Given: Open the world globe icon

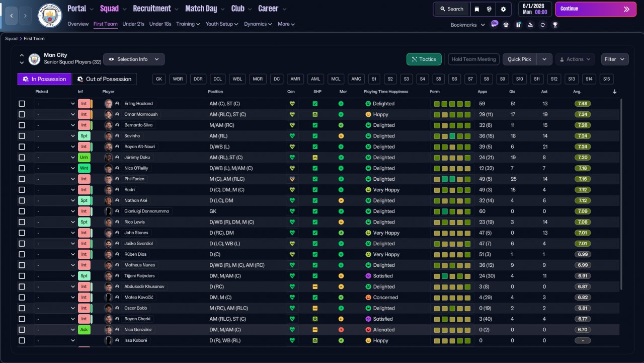Looking at the screenshot, I should [x=490, y=9].
